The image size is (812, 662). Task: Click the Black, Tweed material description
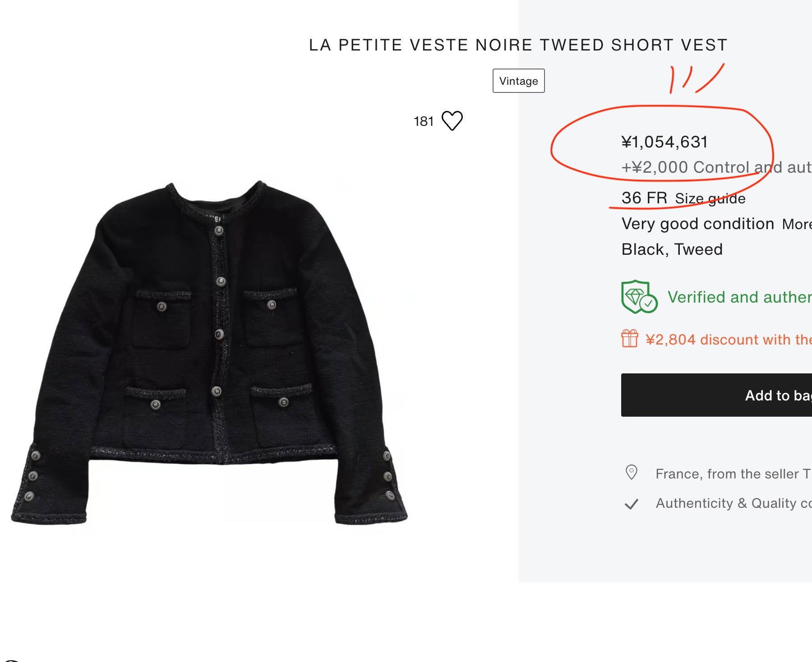tap(672, 249)
